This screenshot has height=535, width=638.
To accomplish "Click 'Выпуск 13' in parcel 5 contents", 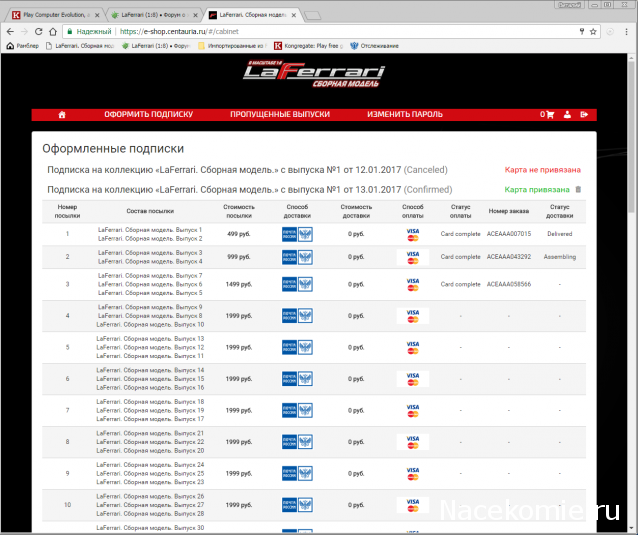I will [189, 339].
